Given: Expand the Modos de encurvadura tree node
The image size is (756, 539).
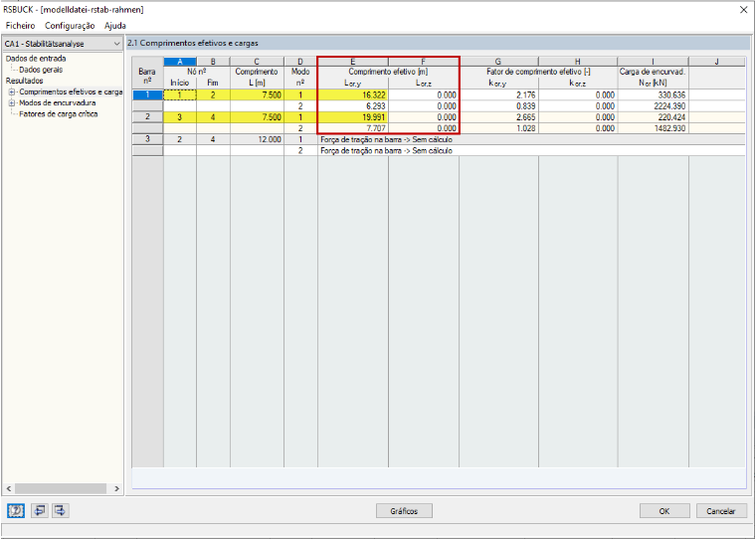Looking at the screenshot, I should 12,102.
